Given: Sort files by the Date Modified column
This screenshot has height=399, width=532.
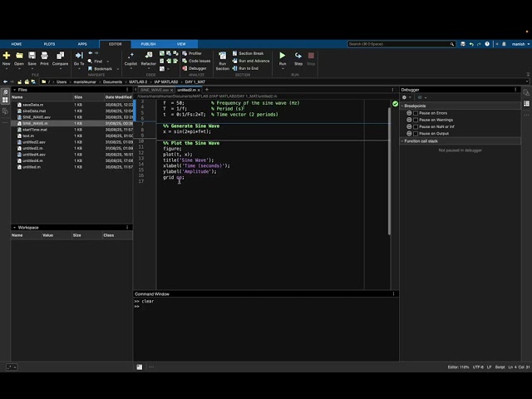Looking at the screenshot, I should point(118,97).
